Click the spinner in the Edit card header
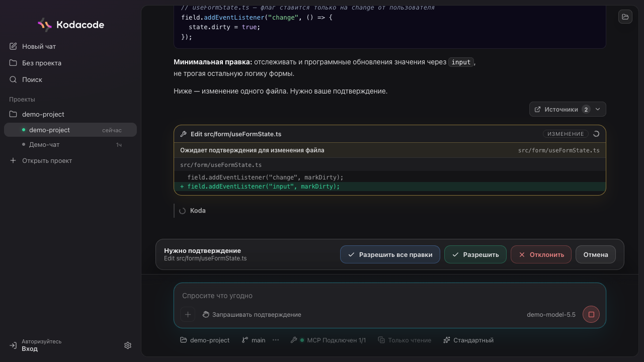 (x=596, y=134)
